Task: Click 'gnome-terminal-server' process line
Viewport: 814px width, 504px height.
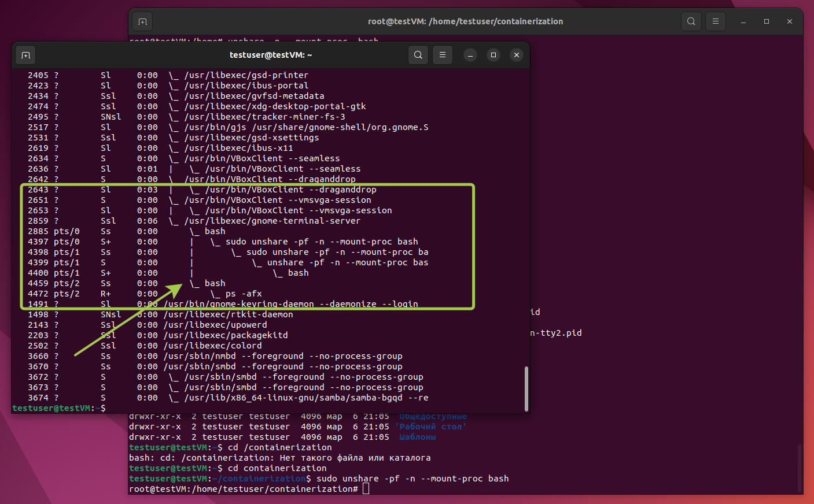Action: tap(194, 221)
